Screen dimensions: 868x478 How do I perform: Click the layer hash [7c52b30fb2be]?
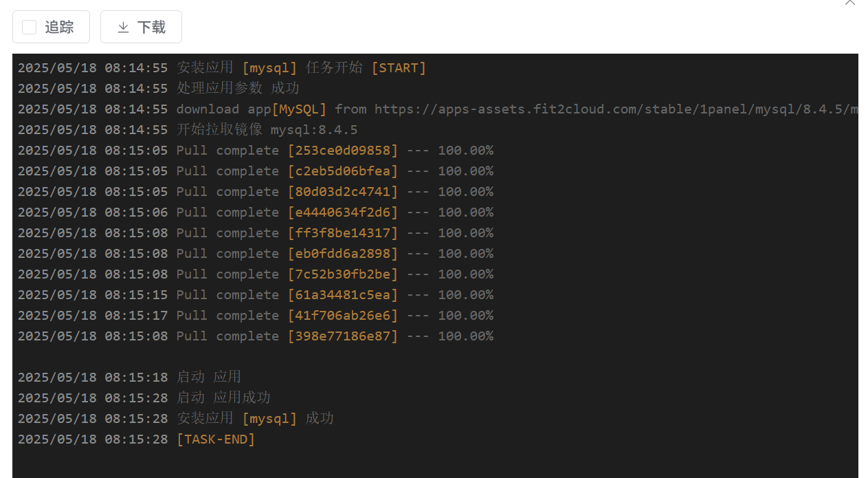(x=343, y=274)
